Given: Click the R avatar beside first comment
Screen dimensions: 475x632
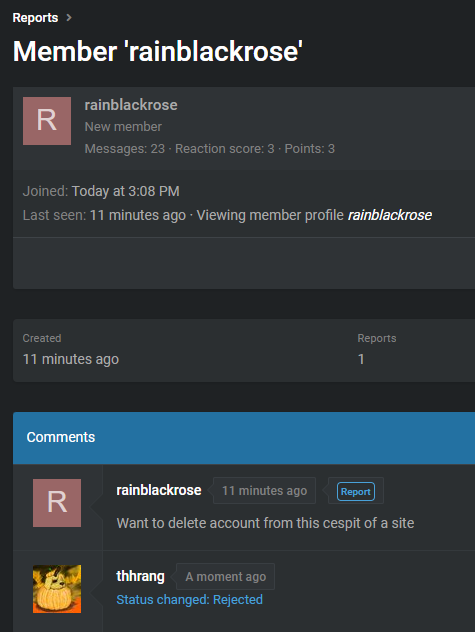Looking at the screenshot, I should pyautogui.click(x=57, y=503).
